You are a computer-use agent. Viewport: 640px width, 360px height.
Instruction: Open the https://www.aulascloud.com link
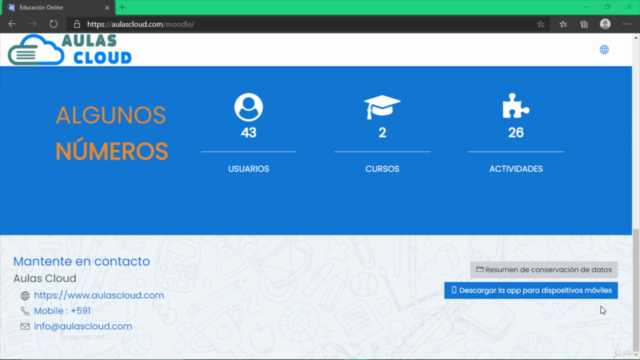coord(99,295)
